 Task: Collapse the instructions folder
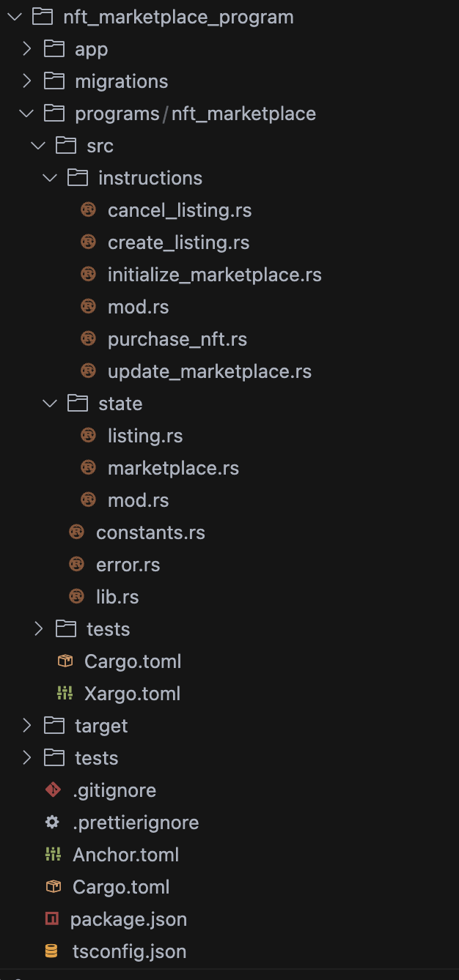click(49, 177)
